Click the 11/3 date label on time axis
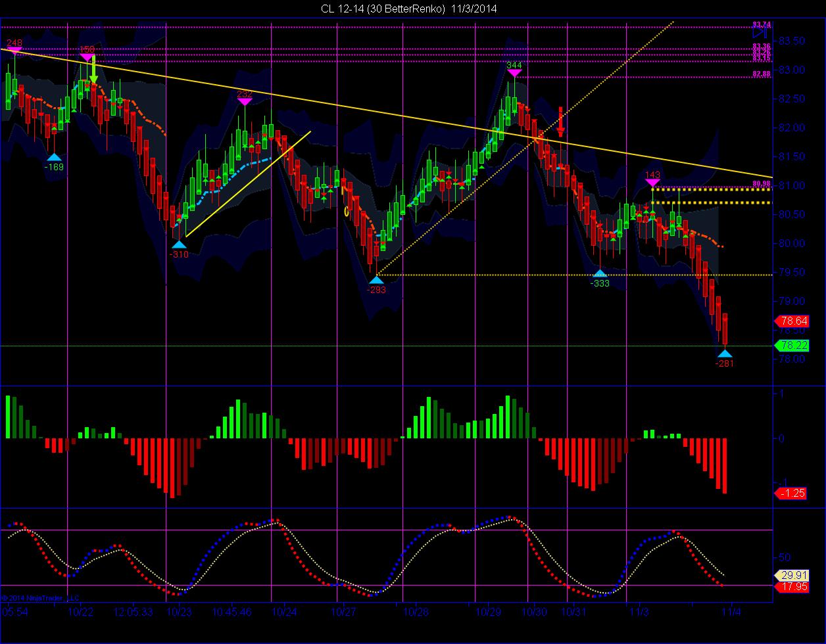 pos(639,611)
